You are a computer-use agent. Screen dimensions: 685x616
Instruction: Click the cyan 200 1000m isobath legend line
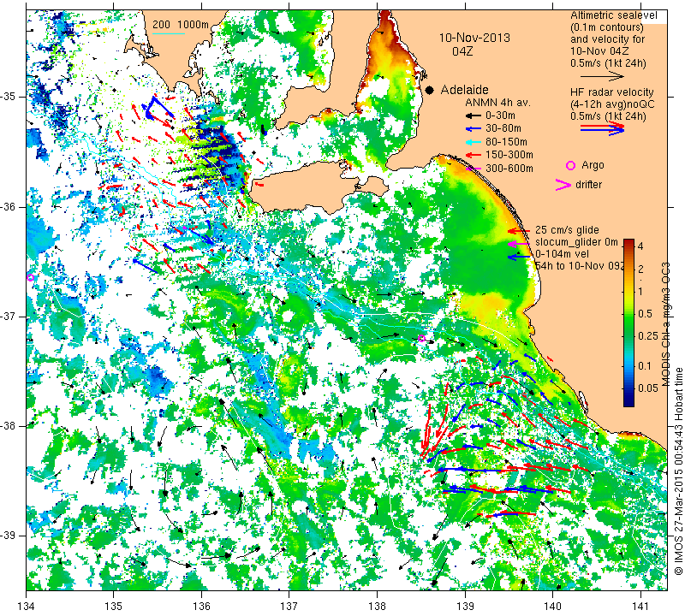point(169,33)
